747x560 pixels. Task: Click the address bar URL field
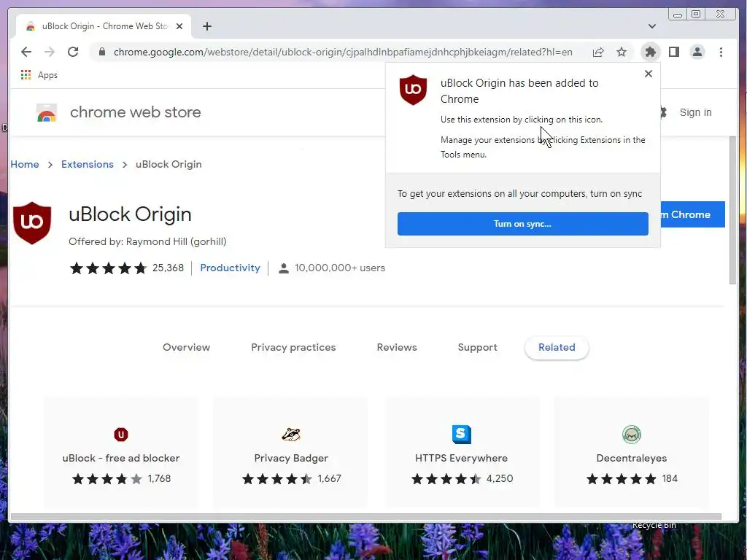click(x=343, y=52)
